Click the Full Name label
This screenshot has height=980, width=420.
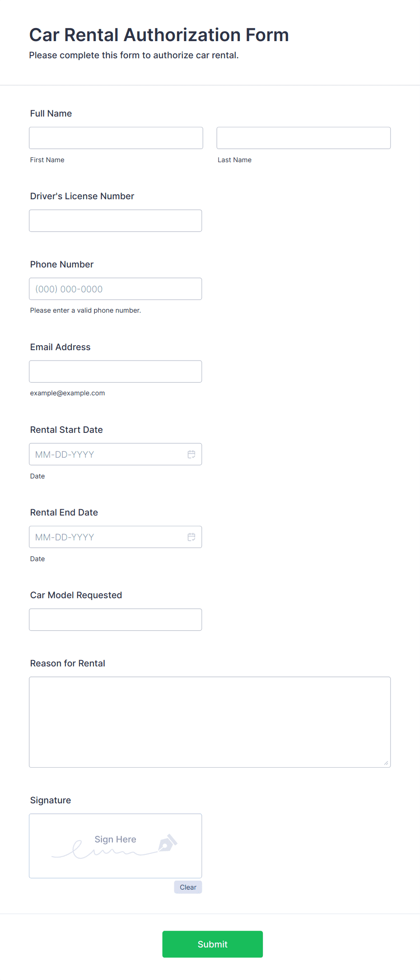tap(51, 113)
